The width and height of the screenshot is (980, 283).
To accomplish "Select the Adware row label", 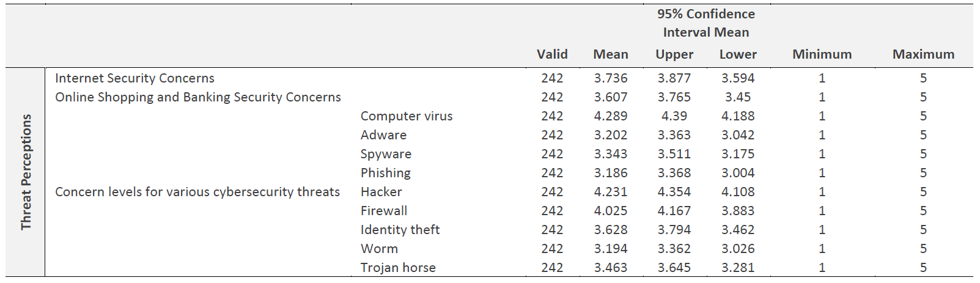I will 383,135.
